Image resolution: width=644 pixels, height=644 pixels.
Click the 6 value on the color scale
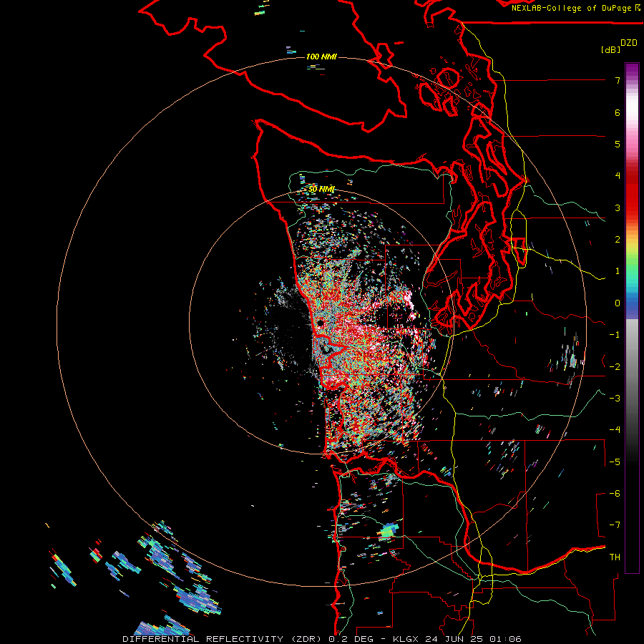pyautogui.click(x=618, y=112)
